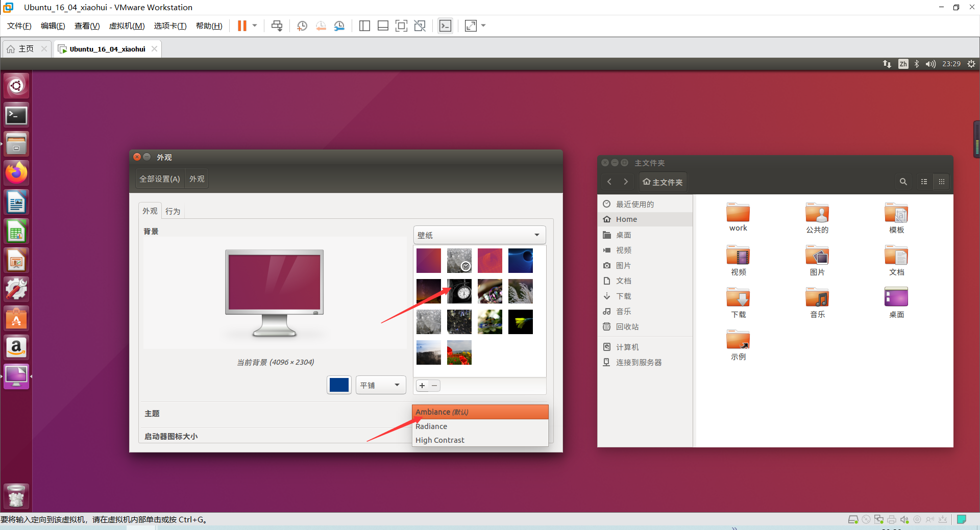Toggle the Zh input method indicator
This screenshot has height=530, width=980.
(903, 64)
